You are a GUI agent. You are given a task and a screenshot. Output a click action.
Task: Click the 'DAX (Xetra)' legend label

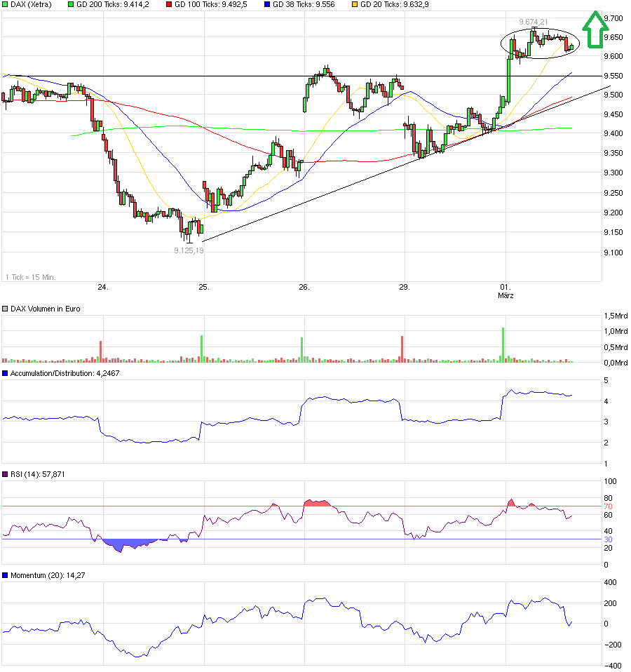tap(31, 5)
